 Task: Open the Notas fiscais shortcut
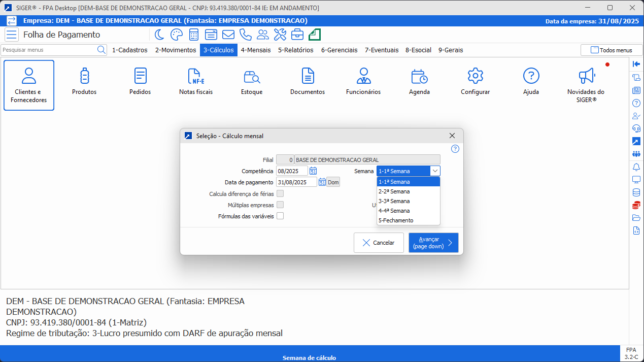point(196,82)
